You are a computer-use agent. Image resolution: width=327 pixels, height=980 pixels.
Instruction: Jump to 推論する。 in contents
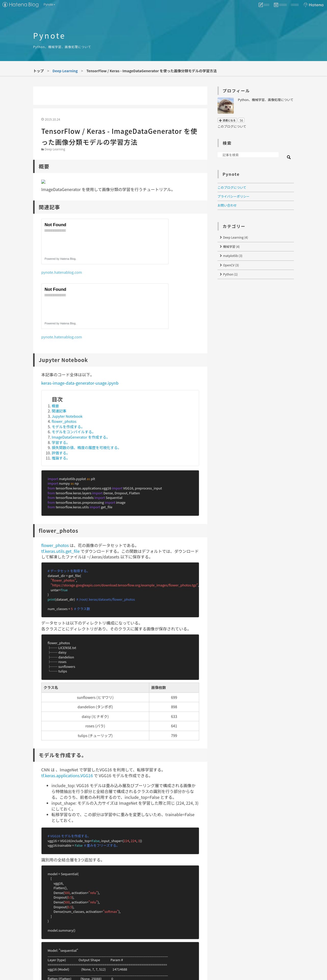coord(60,458)
